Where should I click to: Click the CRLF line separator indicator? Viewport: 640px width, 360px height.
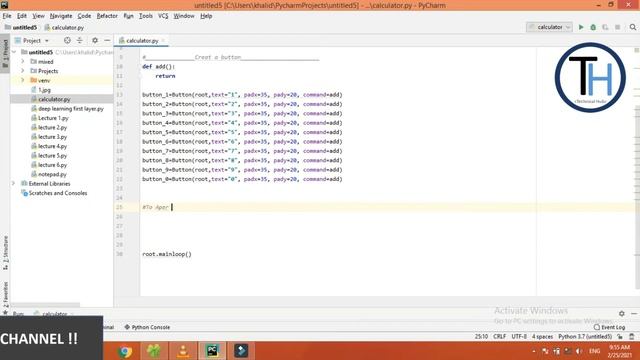tap(500, 337)
